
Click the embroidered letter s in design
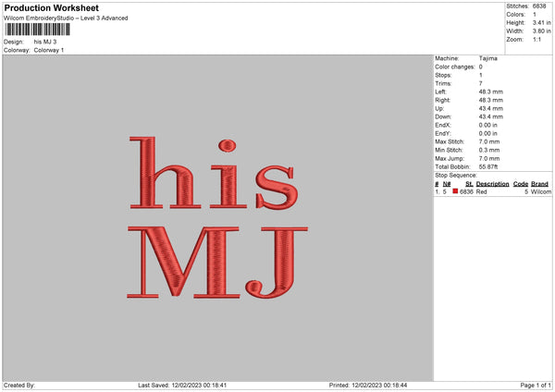tap(277, 187)
